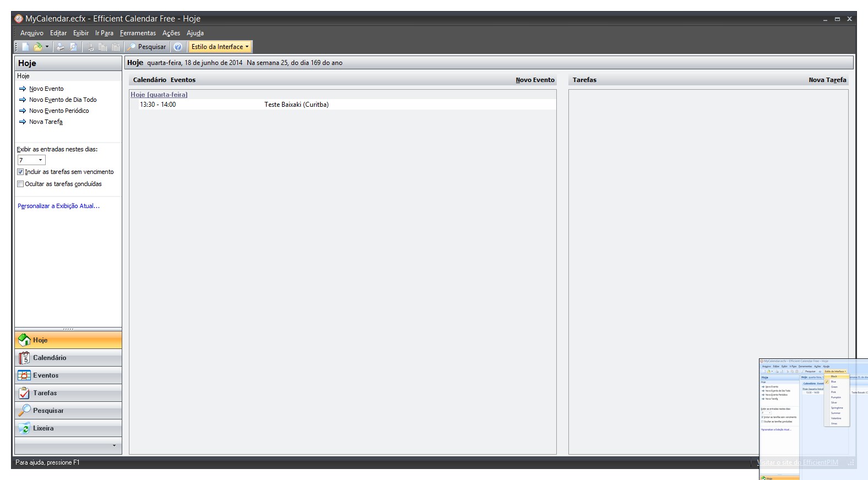Click the Pesquisar magnifier navigation icon

pos(24,411)
